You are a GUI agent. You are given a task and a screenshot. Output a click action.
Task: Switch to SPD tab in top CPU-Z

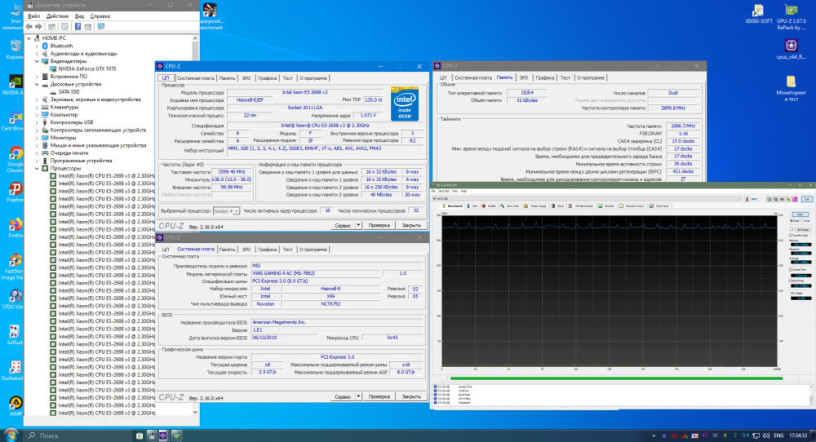coord(246,78)
